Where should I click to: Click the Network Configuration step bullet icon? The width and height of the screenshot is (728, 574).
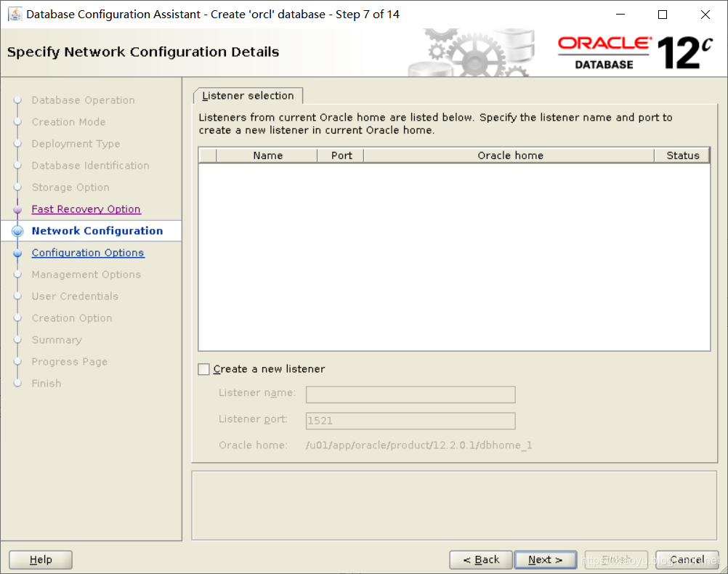point(17,231)
